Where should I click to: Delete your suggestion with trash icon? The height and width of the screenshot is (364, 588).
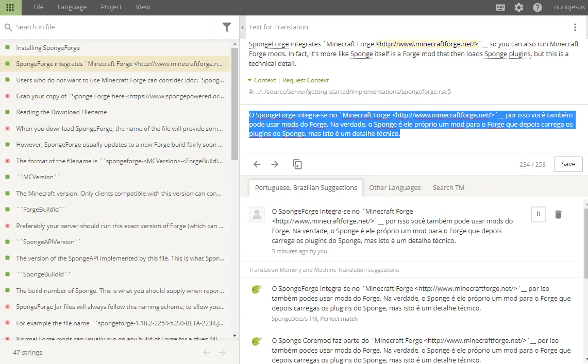[559, 214]
